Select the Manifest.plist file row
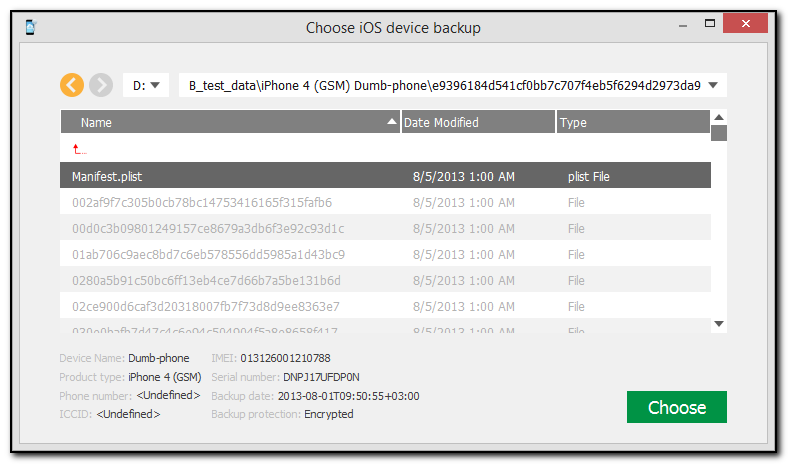This screenshot has height=464, width=788. pyautogui.click(x=385, y=177)
